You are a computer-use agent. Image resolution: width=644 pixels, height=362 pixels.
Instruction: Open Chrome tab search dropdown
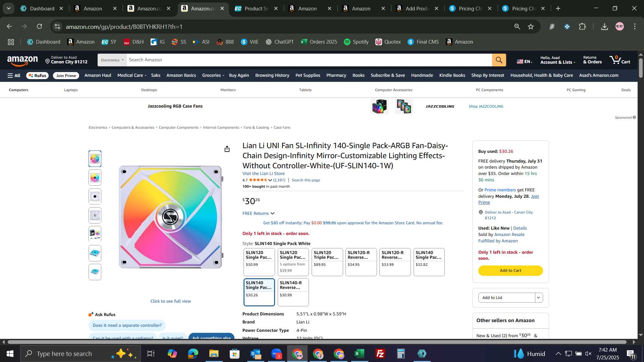pos(8,8)
